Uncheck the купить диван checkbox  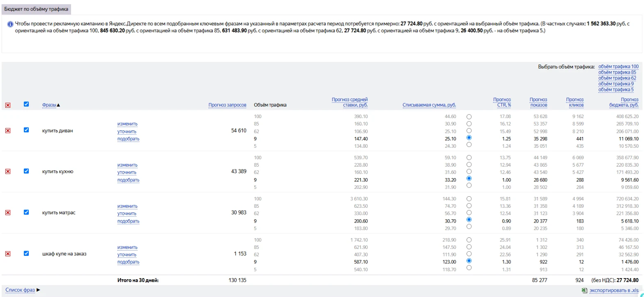tap(26, 130)
